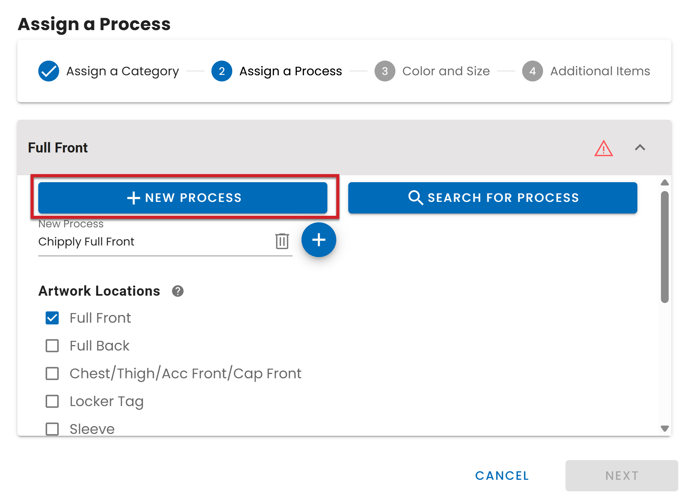Click the completed Assign a Category checkmark
Image resolution: width=688 pixels, height=496 pixels.
click(48, 71)
